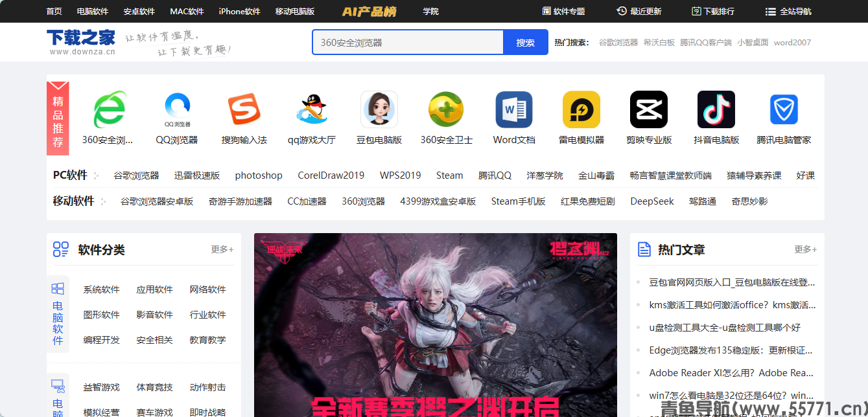Open PC软件 link Steam

tap(450, 175)
